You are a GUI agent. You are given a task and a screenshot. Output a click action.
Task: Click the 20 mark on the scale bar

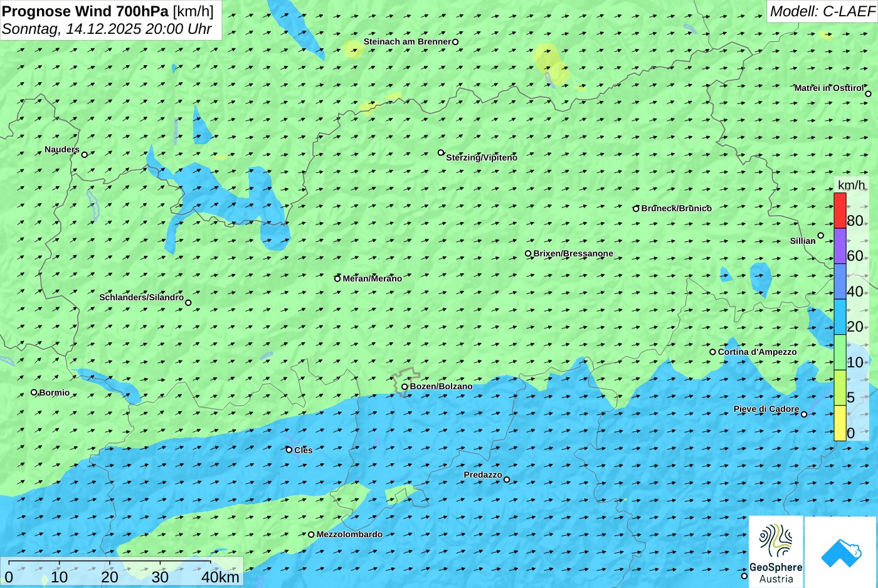pos(110,577)
